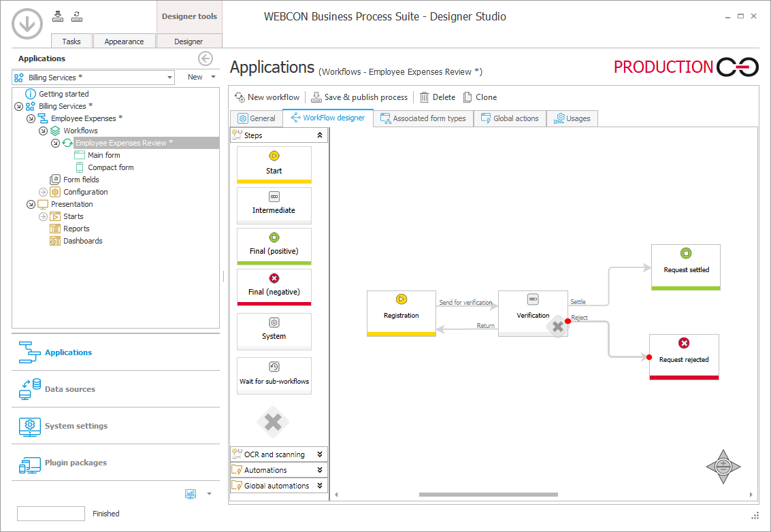
Task: Click the Delete toolbar button
Action: tap(437, 97)
